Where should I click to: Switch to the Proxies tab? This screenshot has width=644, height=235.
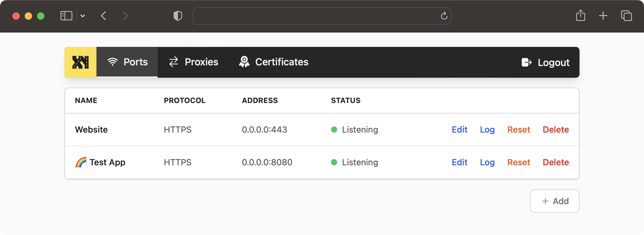pyautogui.click(x=193, y=62)
